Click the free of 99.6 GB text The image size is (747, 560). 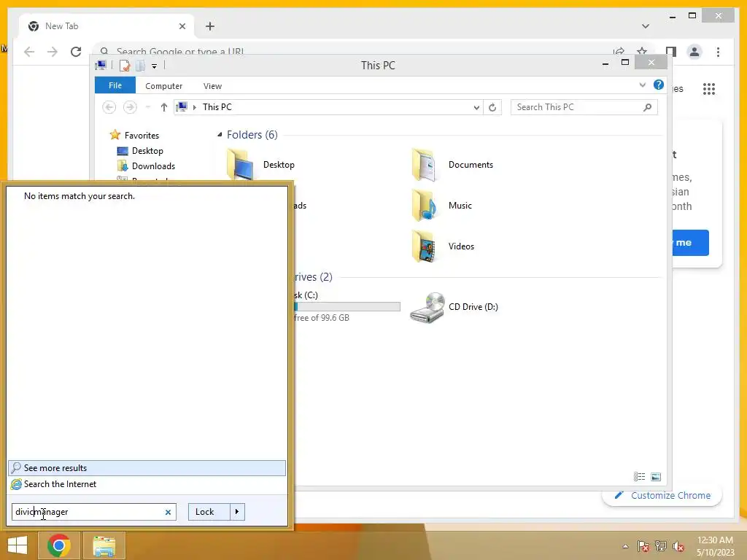click(x=322, y=318)
